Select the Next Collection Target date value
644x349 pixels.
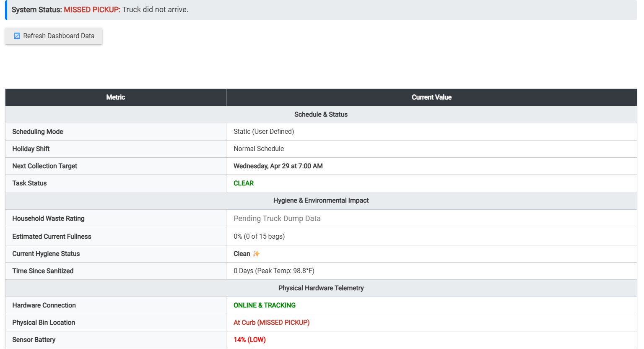(x=278, y=166)
